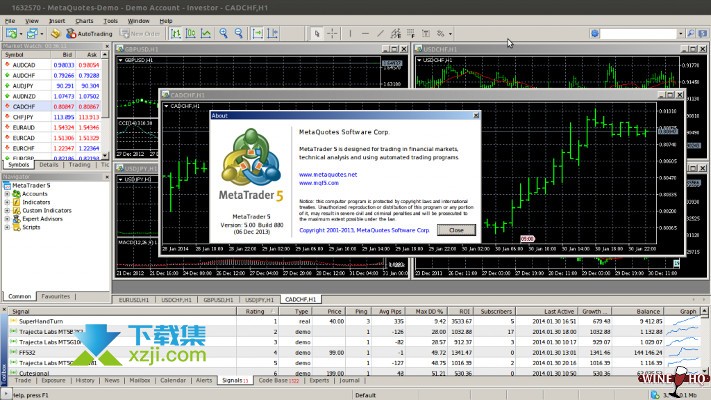The width and height of the screenshot is (711, 400).
Task: Select EURAUD symbol in Market Watch
Action: pyautogui.click(x=24, y=127)
